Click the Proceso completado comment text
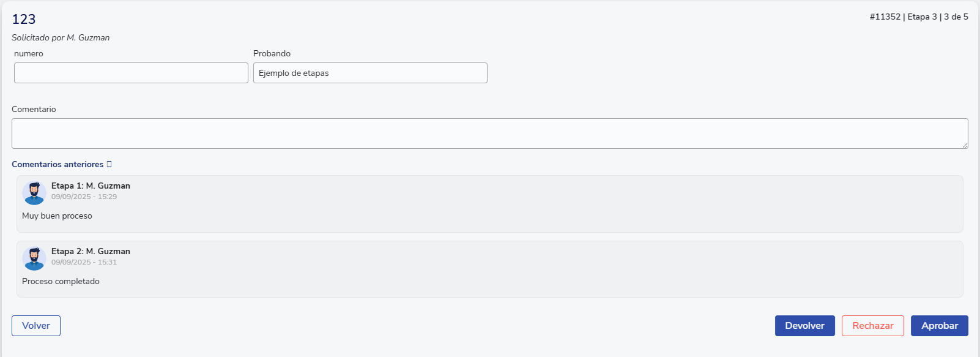This screenshot has width=980, height=357. coord(61,281)
